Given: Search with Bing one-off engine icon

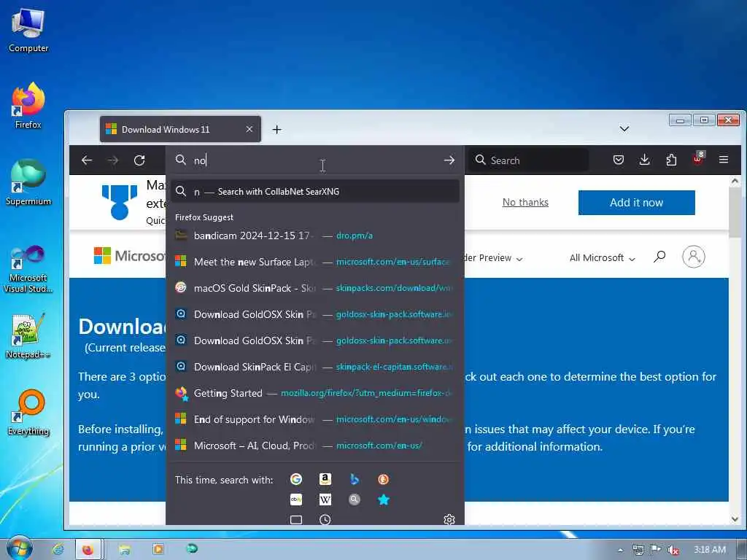Looking at the screenshot, I should pos(354,479).
